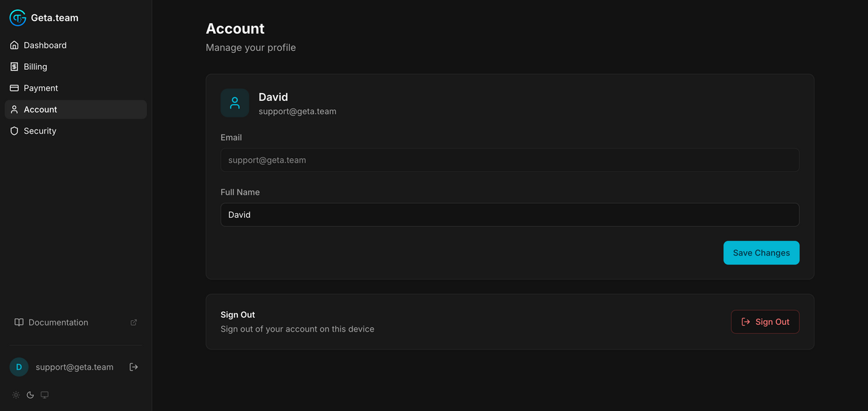868x411 pixels.
Task: Navigate to Security settings
Action: point(75,131)
